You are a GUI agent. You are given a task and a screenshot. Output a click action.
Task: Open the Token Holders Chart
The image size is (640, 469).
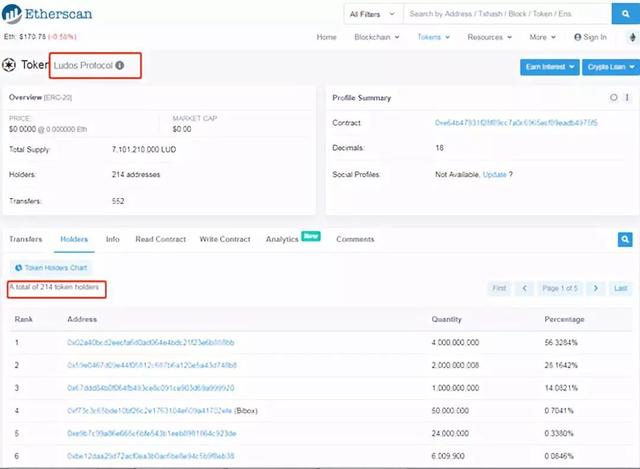51,268
